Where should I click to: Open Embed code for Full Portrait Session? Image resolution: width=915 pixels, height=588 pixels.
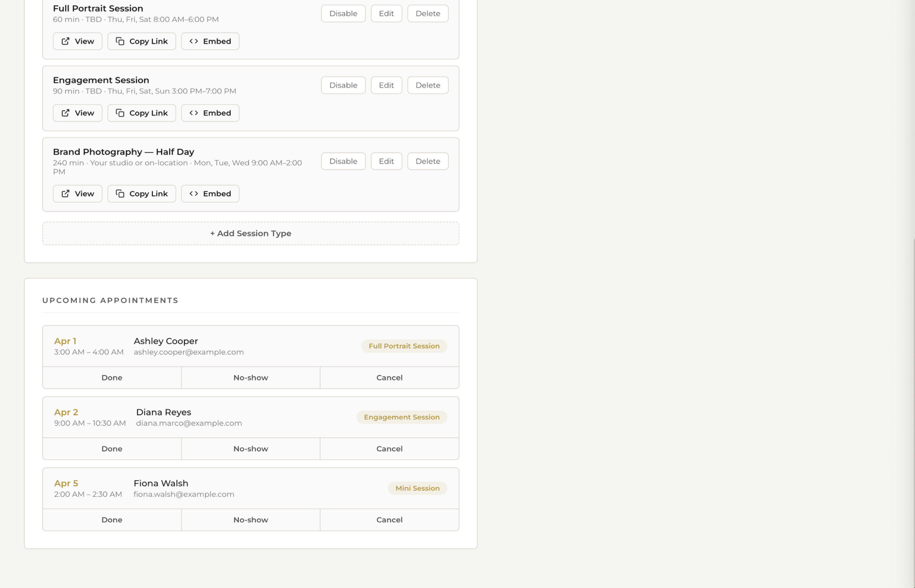[x=210, y=41]
